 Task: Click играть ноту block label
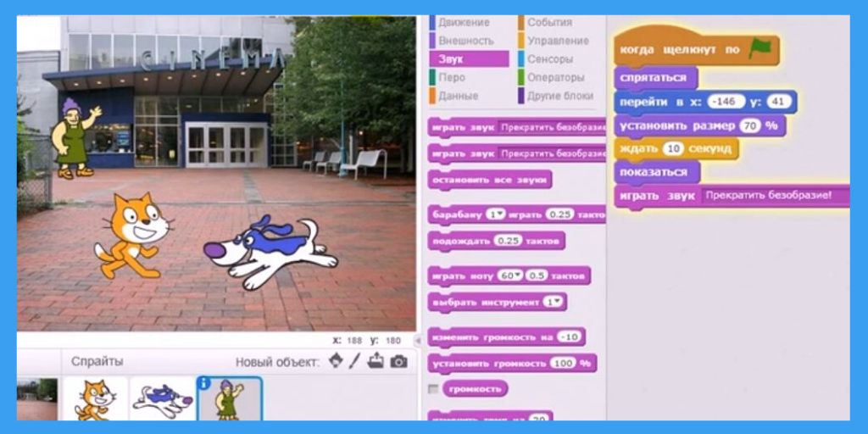coord(463,275)
